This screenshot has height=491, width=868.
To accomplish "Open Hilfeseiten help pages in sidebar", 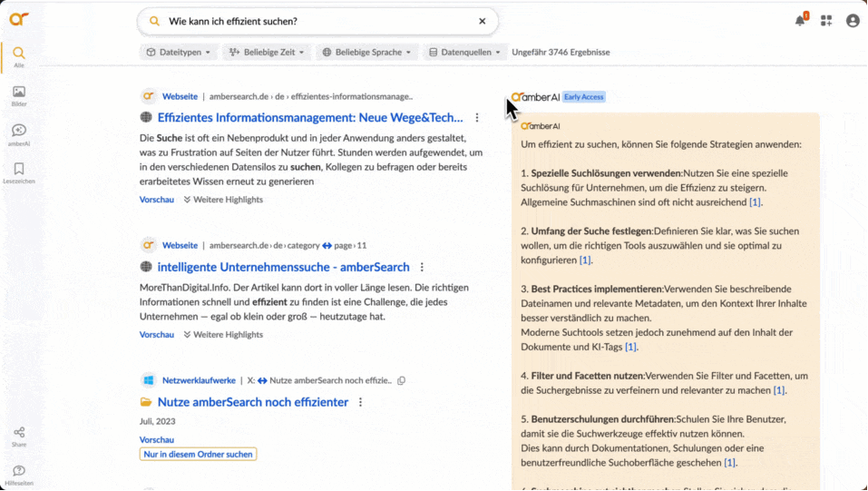I will [x=19, y=475].
